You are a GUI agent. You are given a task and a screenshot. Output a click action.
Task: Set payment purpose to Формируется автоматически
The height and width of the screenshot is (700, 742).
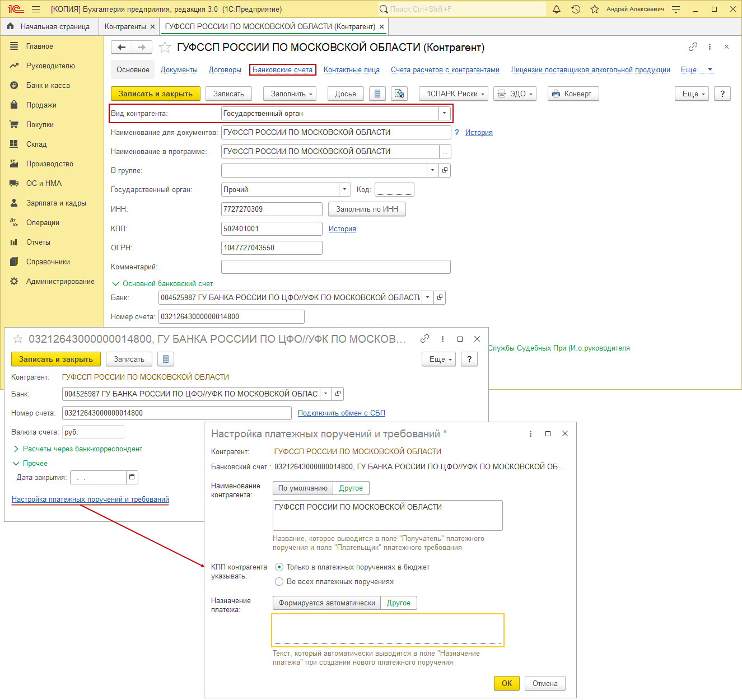point(327,603)
